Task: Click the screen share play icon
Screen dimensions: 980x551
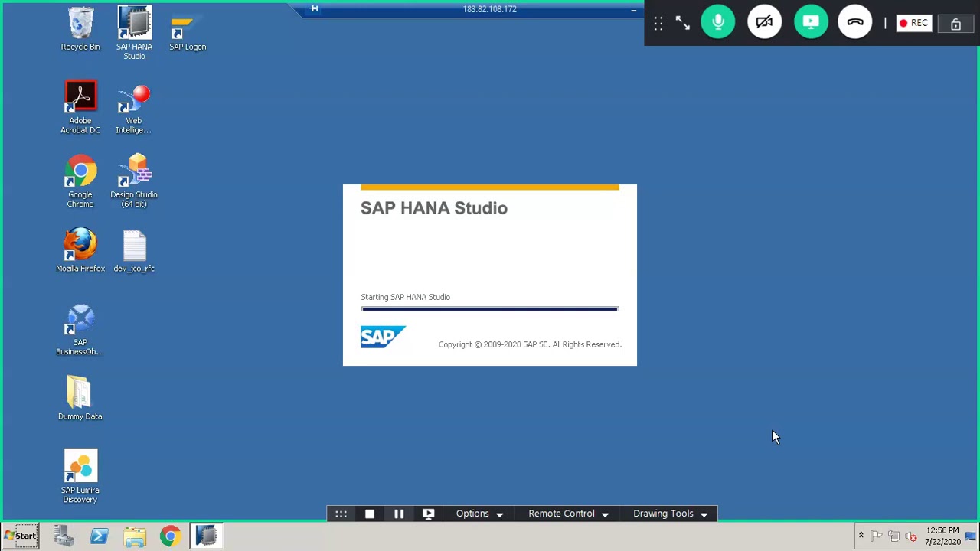Action: coord(428,514)
